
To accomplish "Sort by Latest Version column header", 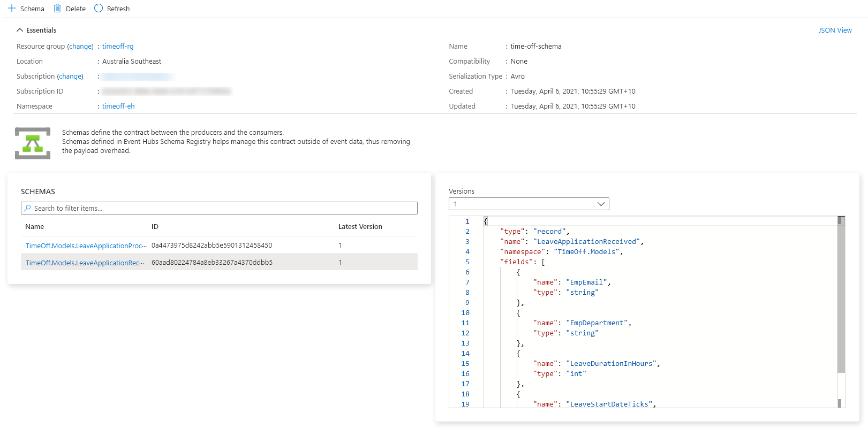I will pos(360,227).
